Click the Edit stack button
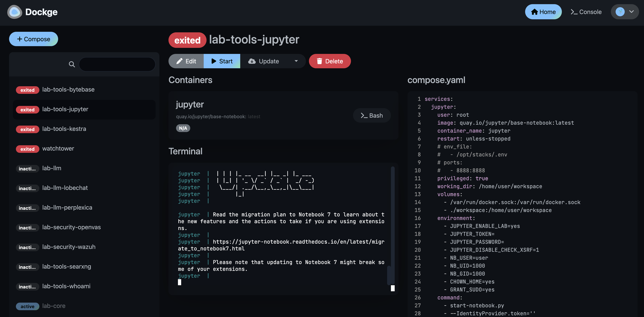The image size is (644, 317). [x=186, y=61]
